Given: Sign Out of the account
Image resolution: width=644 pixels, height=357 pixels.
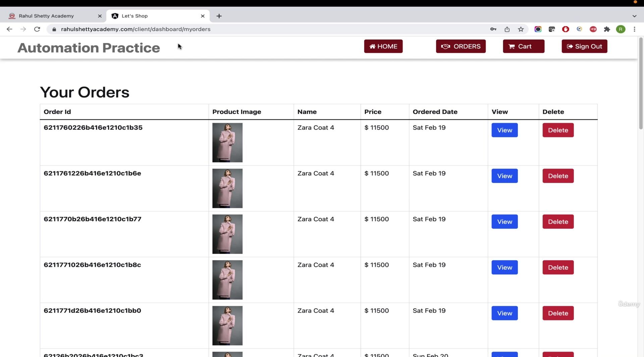Looking at the screenshot, I should point(584,46).
